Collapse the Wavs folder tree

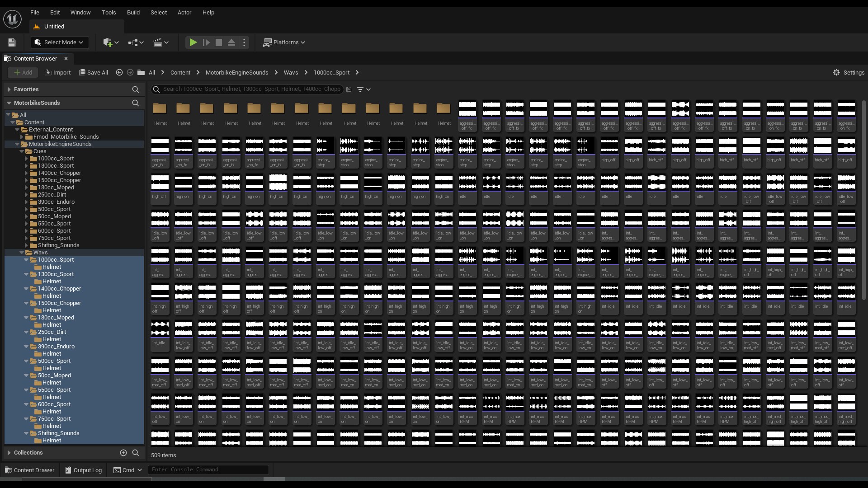tap(22, 253)
